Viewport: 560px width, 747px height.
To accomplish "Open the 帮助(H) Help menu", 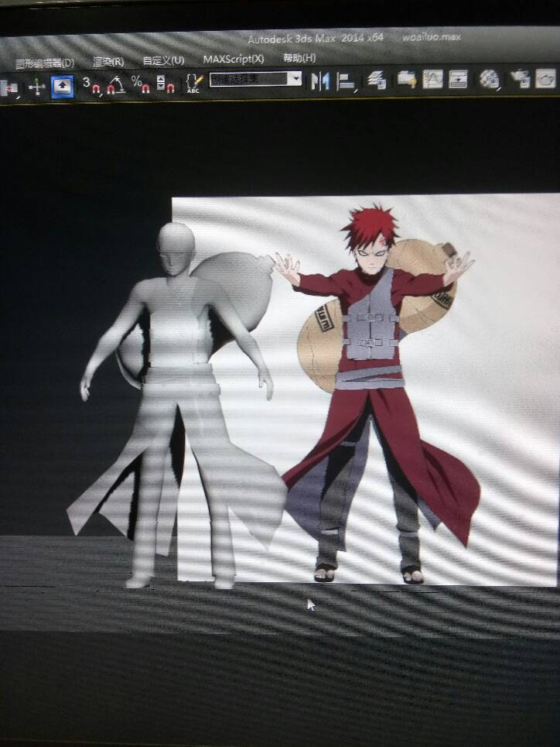I will 299,57.
